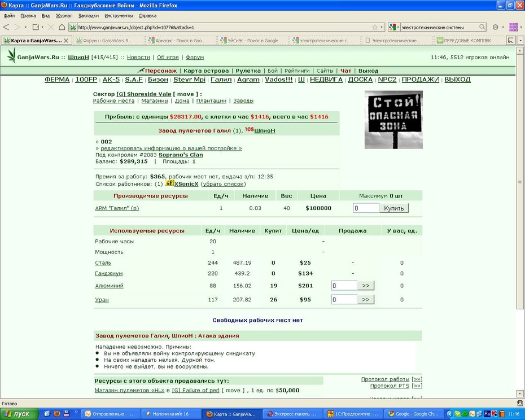
Task: Click the search magnifier icon
Action: (482, 27)
